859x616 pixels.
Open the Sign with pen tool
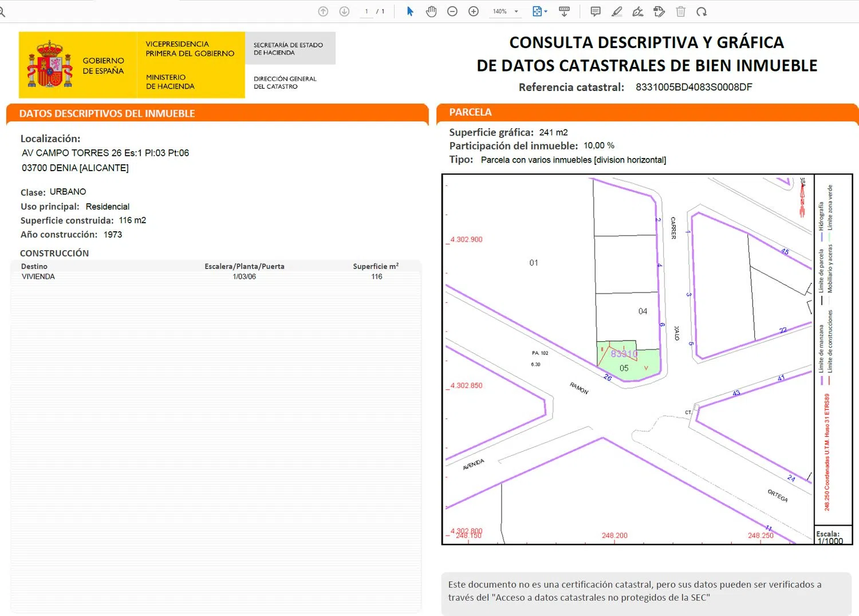point(638,11)
